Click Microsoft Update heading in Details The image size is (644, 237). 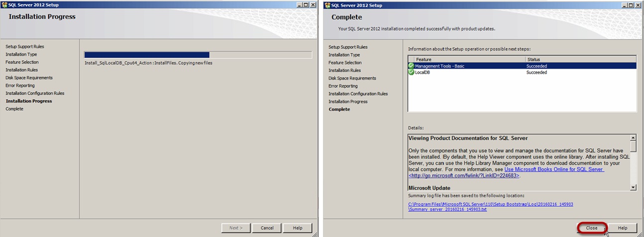tap(429, 188)
